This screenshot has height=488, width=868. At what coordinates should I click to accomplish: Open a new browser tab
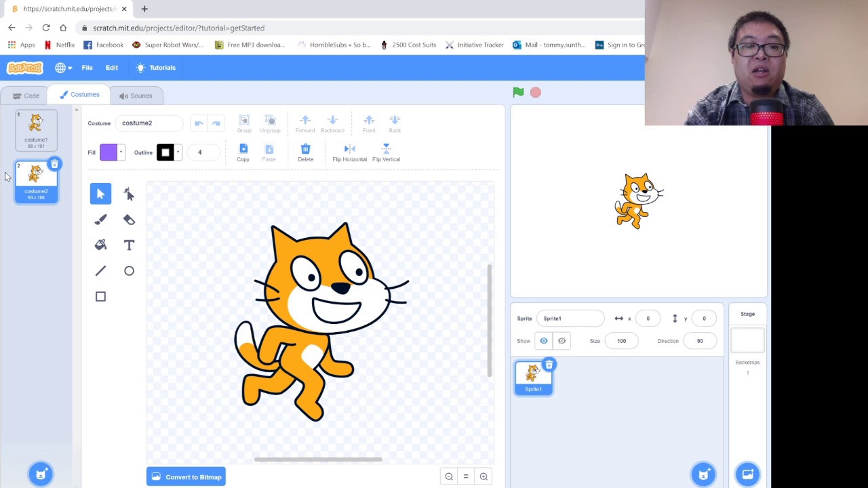click(144, 9)
